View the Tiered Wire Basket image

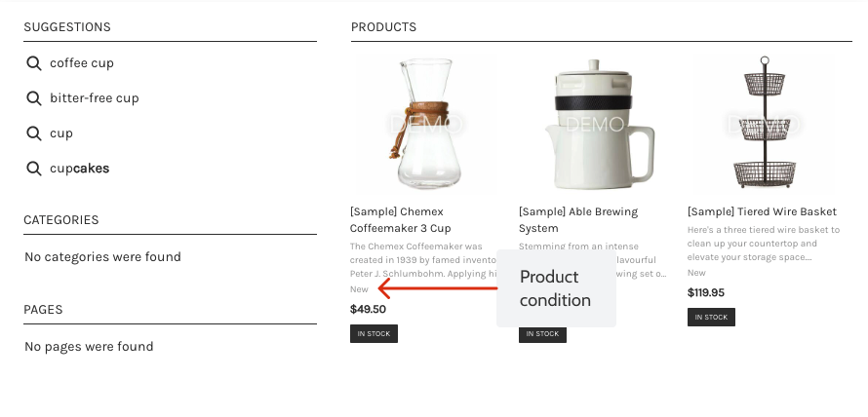[x=764, y=124]
